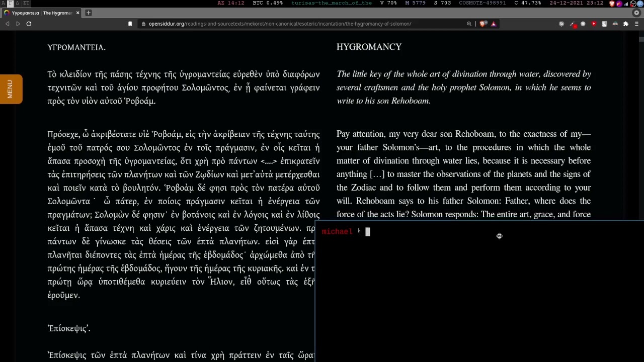View site security lock information

click(x=144, y=24)
